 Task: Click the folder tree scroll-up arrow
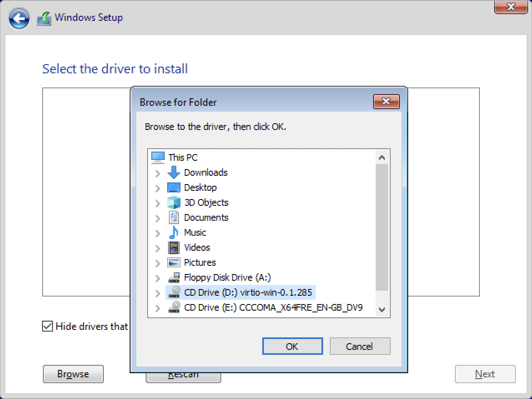point(381,157)
